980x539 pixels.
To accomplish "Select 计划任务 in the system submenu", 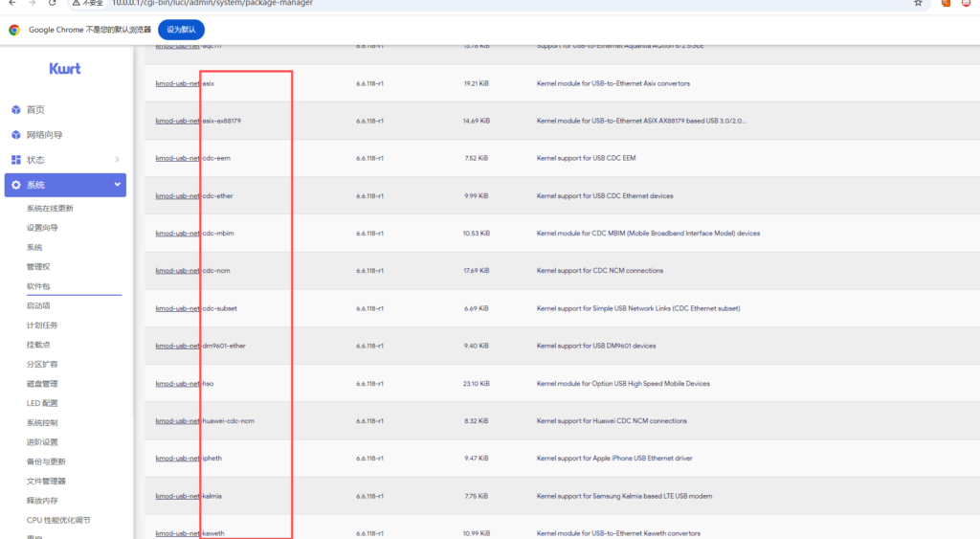I will pos(42,326).
